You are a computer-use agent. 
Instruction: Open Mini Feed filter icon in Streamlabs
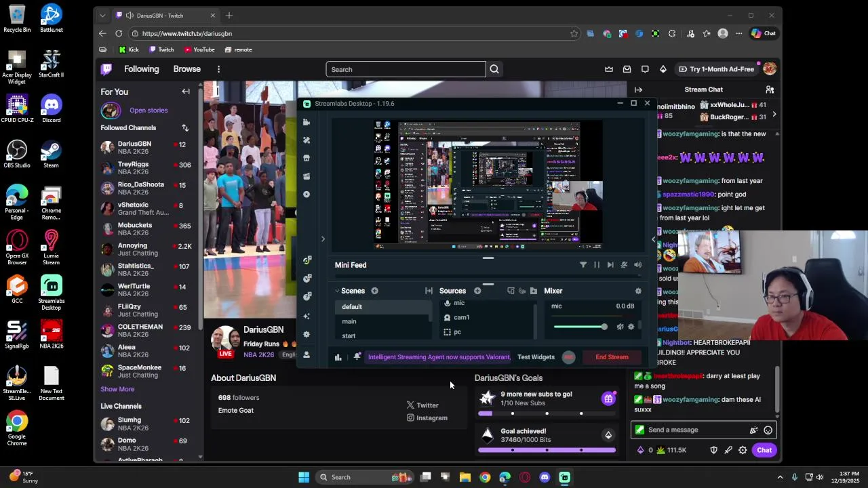(583, 265)
